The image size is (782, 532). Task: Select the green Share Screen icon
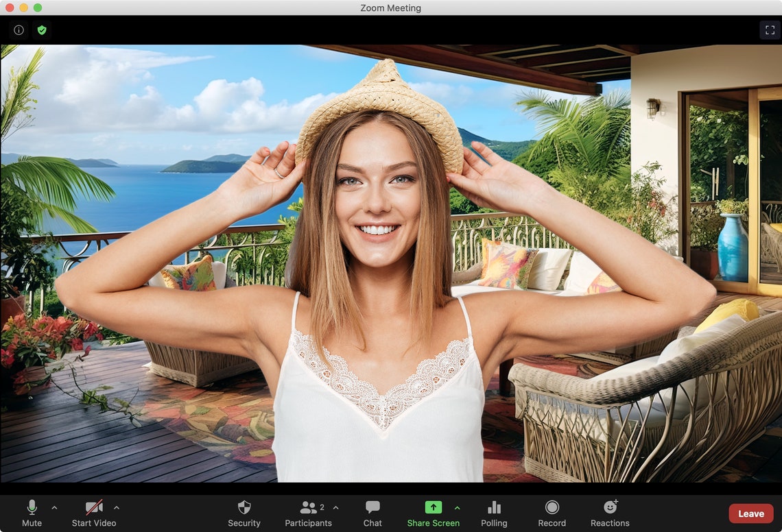tap(433, 507)
